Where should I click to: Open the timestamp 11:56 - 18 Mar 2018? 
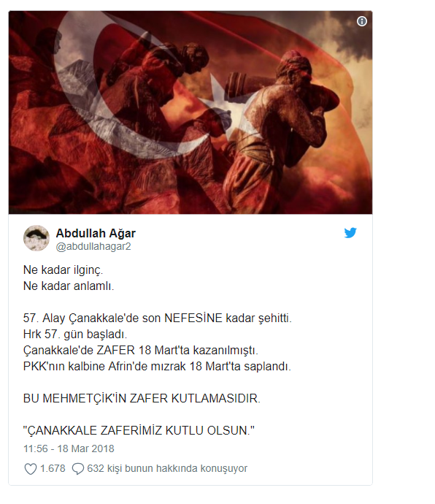point(69,448)
